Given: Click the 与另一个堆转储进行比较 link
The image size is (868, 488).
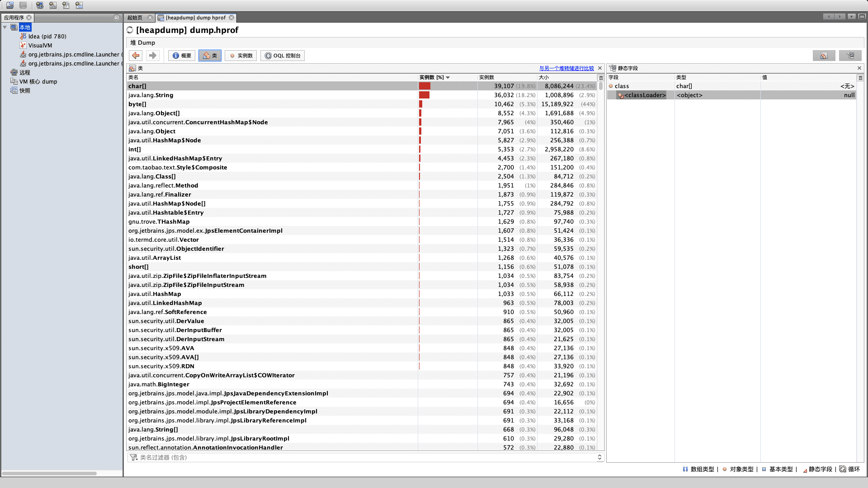Looking at the screenshot, I should click(566, 68).
